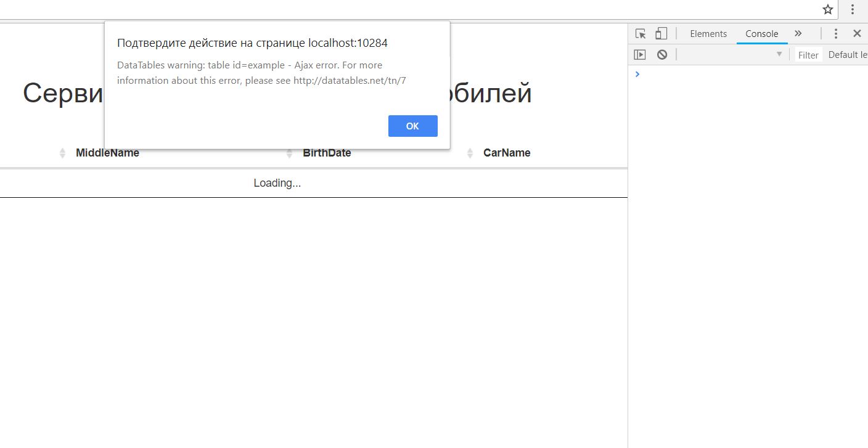The height and width of the screenshot is (448, 868).
Task: Open the DevTools customize menu
Action: (836, 34)
